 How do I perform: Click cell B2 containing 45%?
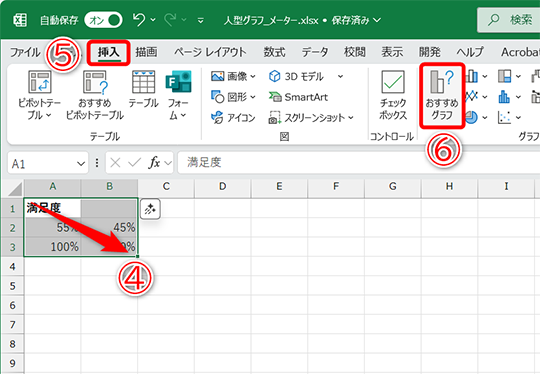[x=109, y=227]
